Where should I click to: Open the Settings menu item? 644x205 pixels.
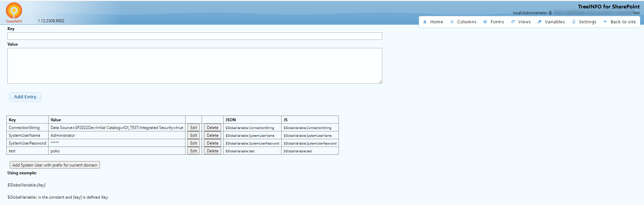click(x=587, y=22)
